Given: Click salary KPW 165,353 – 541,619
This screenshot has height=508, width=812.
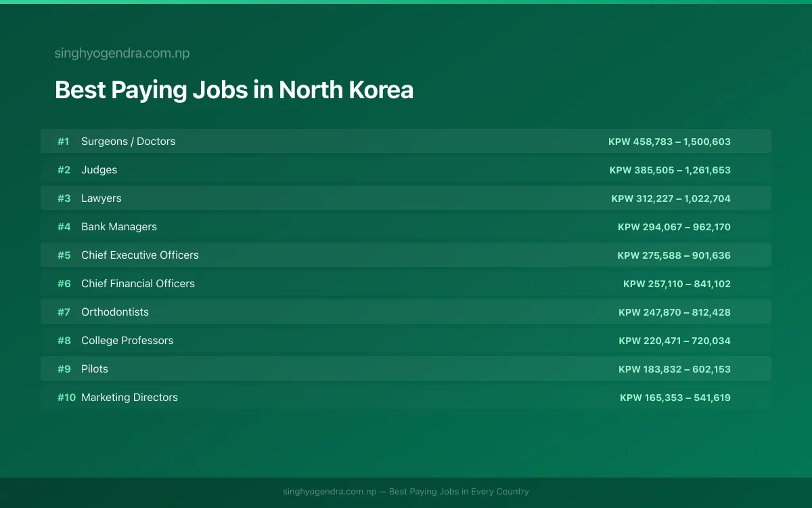Looking at the screenshot, I should [675, 398].
